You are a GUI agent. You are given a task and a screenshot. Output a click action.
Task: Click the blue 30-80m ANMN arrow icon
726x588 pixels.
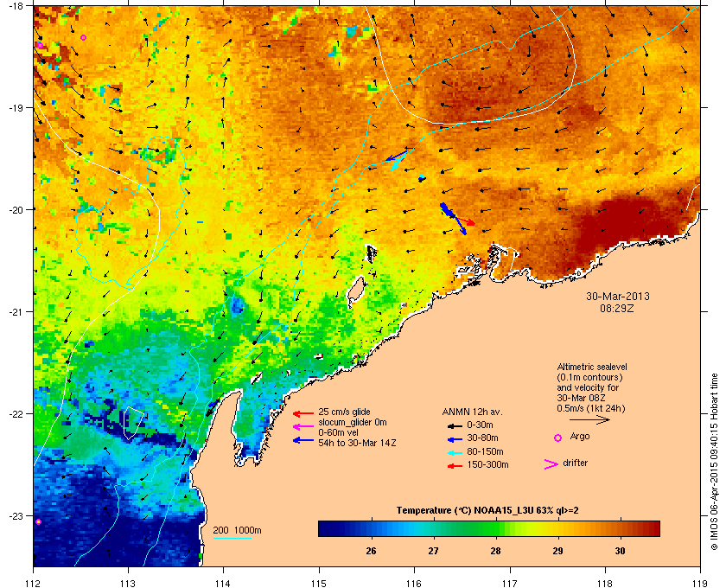coord(455,439)
